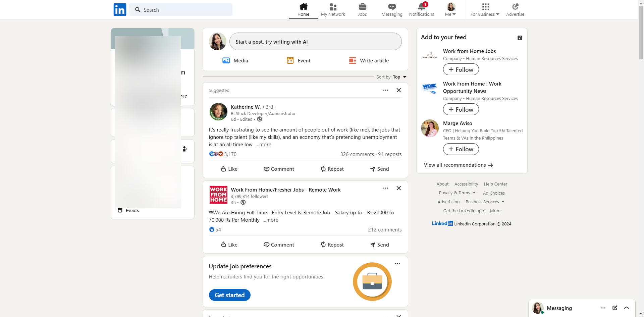Open the LinkedIn logo home link

120,10
